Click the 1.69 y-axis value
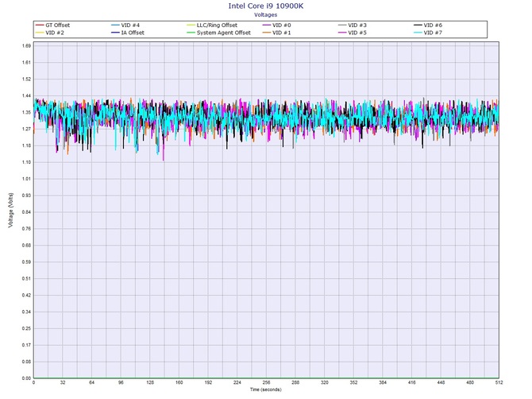 pos(27,46)
